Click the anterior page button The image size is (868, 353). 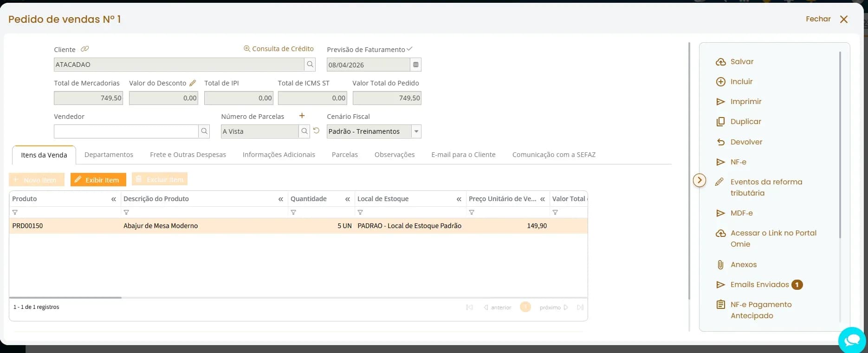(498, 307)
